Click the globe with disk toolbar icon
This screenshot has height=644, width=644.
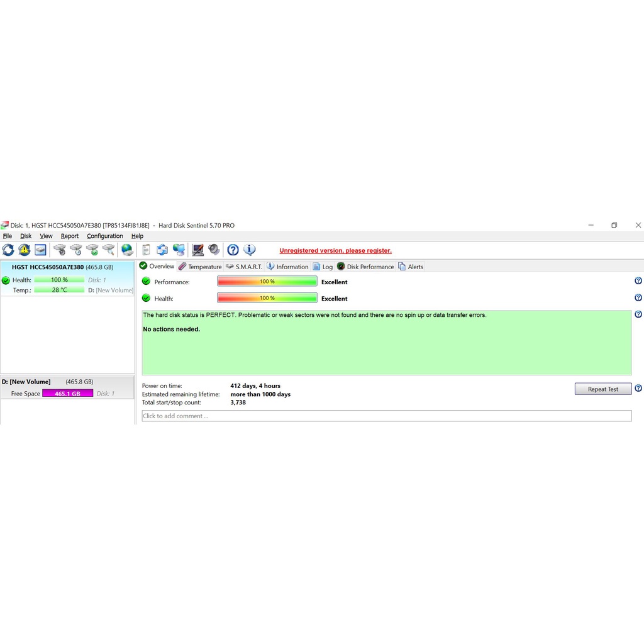tap(127, 250)
